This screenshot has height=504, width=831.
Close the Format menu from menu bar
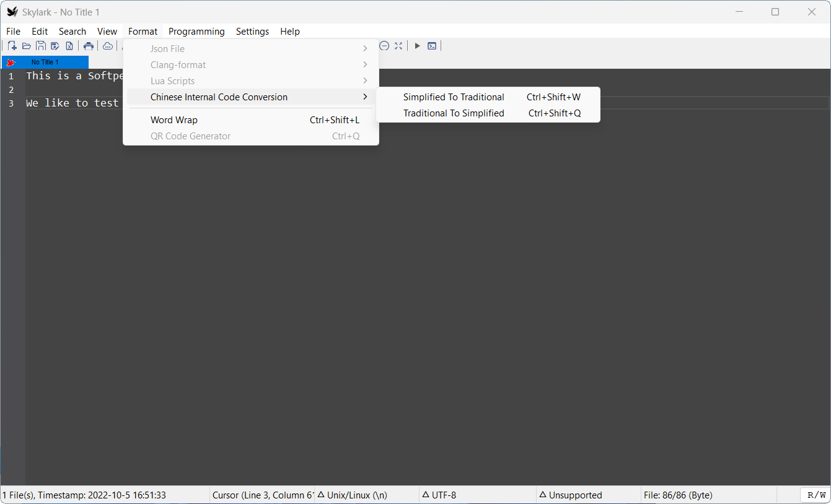pos(143,31)
